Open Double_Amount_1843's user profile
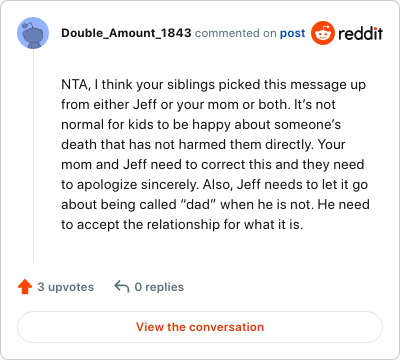 point(126,33)
